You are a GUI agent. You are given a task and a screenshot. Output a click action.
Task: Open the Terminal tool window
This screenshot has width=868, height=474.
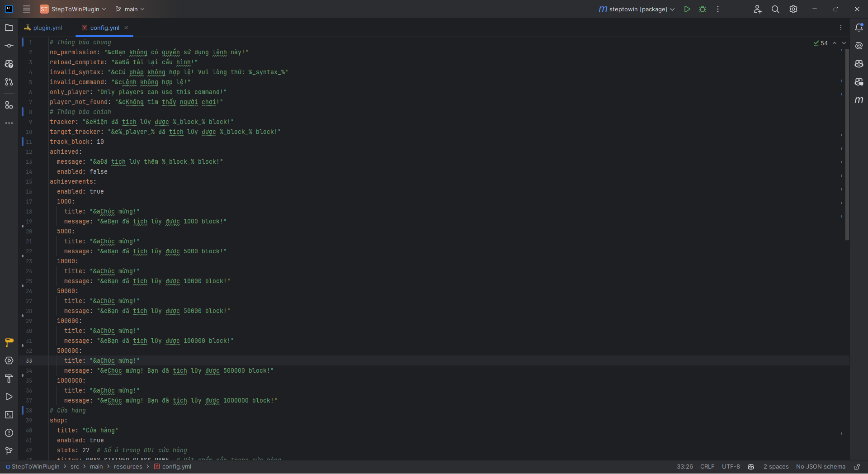click(x=9, y=415)
